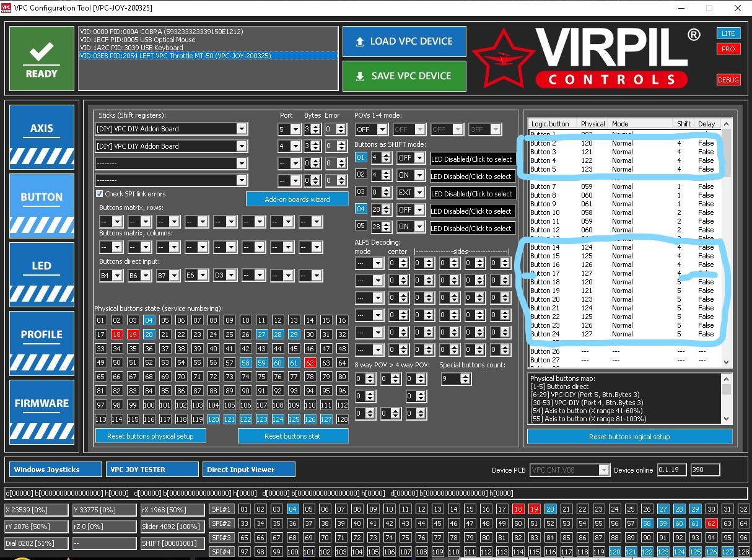Open the DEBUG mode
The image size is (752, 560).
pos(728,80)
